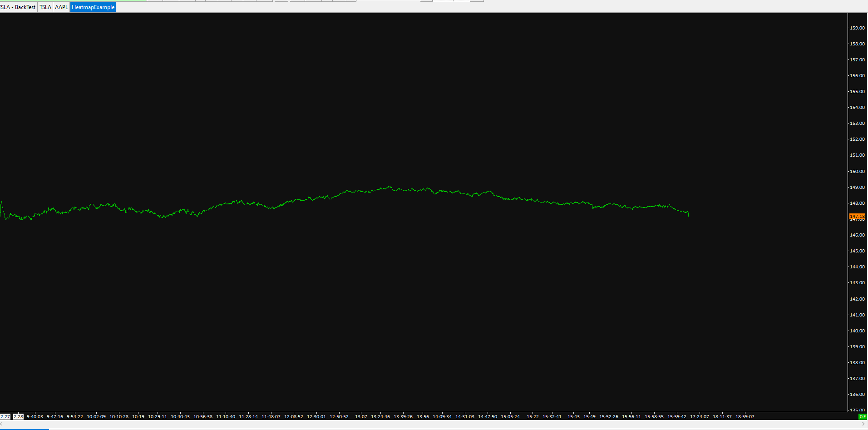Click the 14:31:03 time label
868x430 pixels.
465,417
